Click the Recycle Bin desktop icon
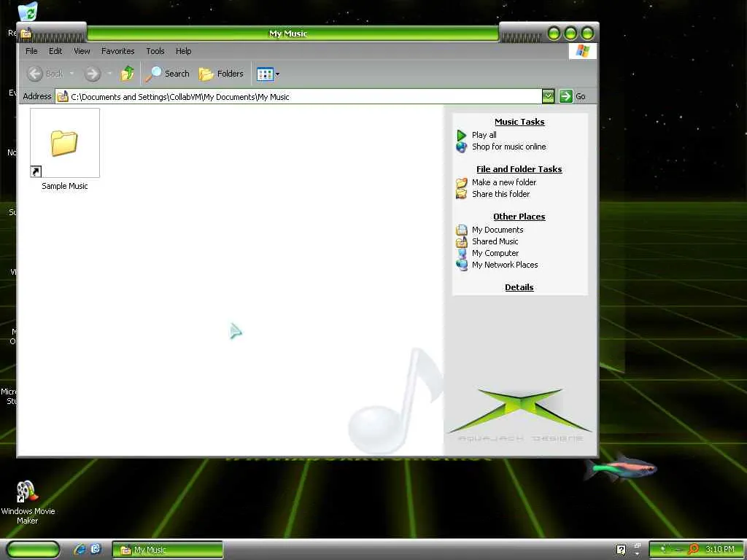The image size is (747, 560). click(x=28, y=12)
